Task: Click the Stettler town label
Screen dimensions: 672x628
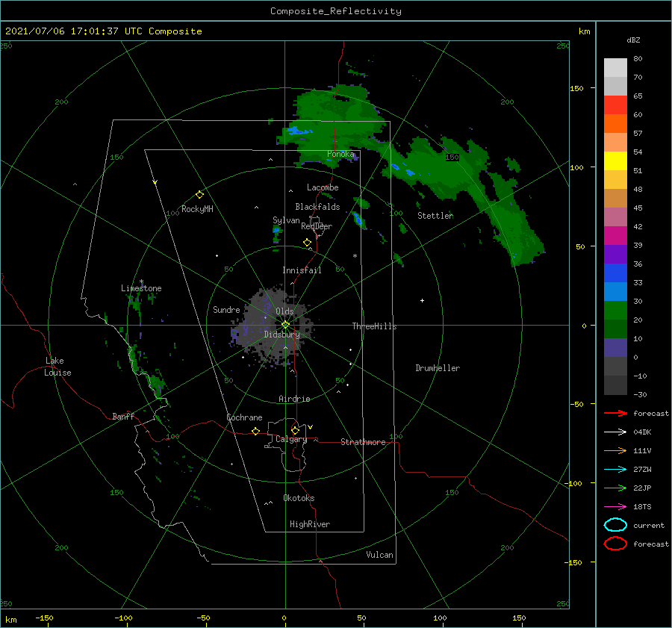Action: [x=435, y=216]
